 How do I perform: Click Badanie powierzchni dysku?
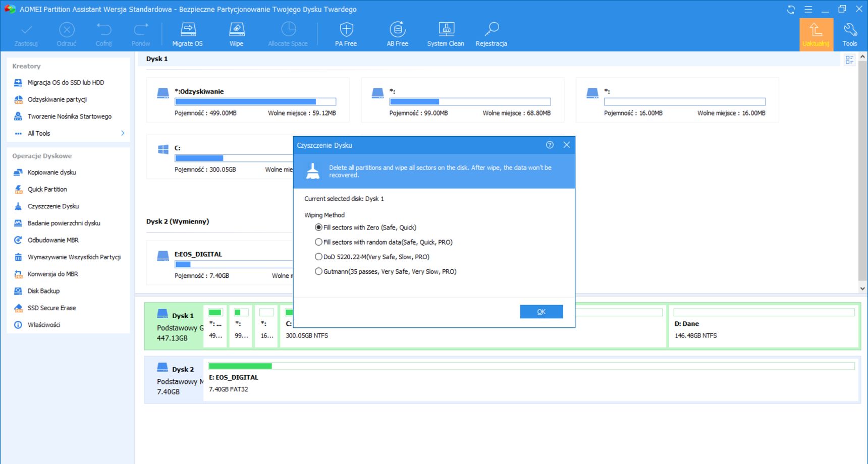click(x=64, y=223)
